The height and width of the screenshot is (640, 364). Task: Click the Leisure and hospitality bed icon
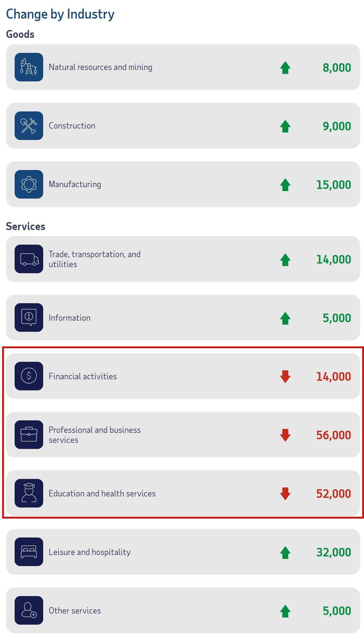[x=29, y=552]
